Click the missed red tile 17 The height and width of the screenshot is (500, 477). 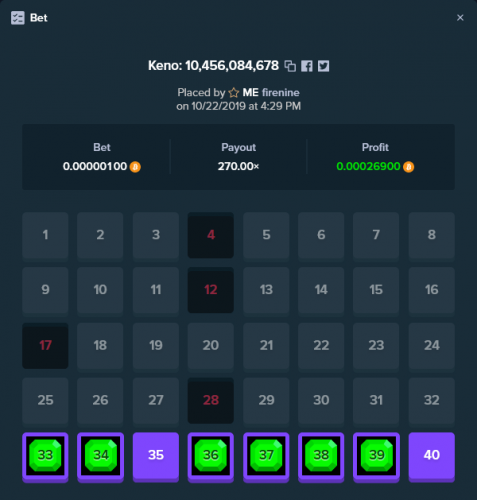click(x=45, y=346)
